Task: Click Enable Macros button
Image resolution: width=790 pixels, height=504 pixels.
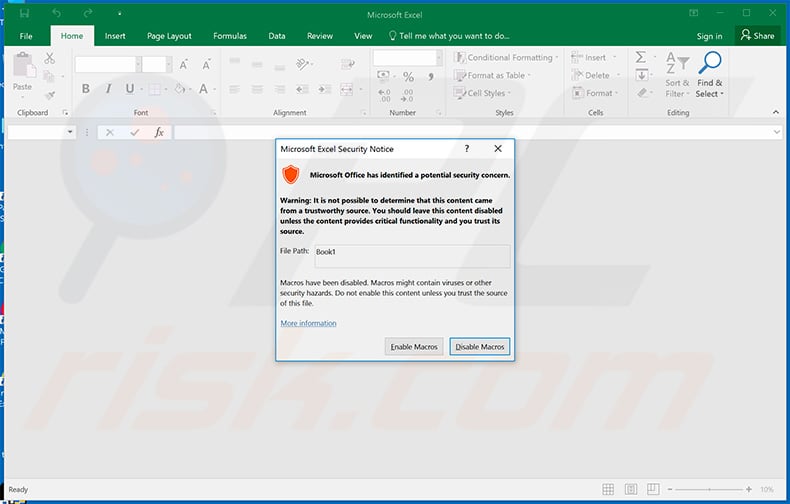Action: point(414,347)
